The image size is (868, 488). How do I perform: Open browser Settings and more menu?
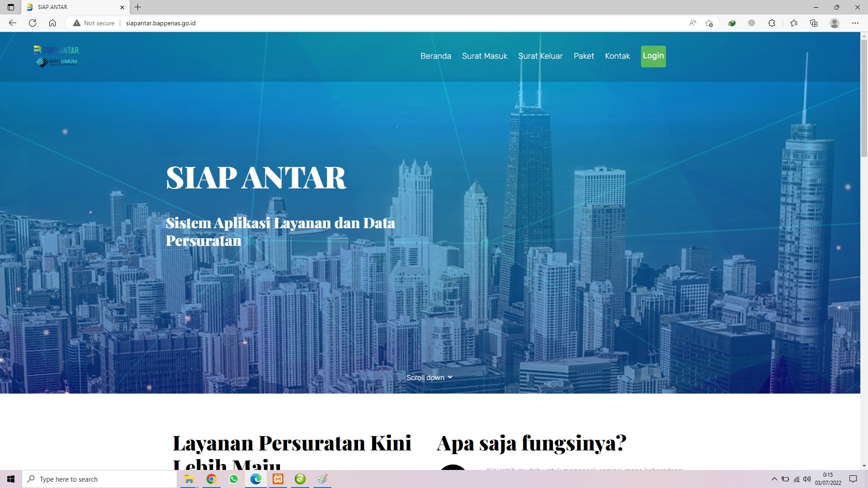(855, 23)
